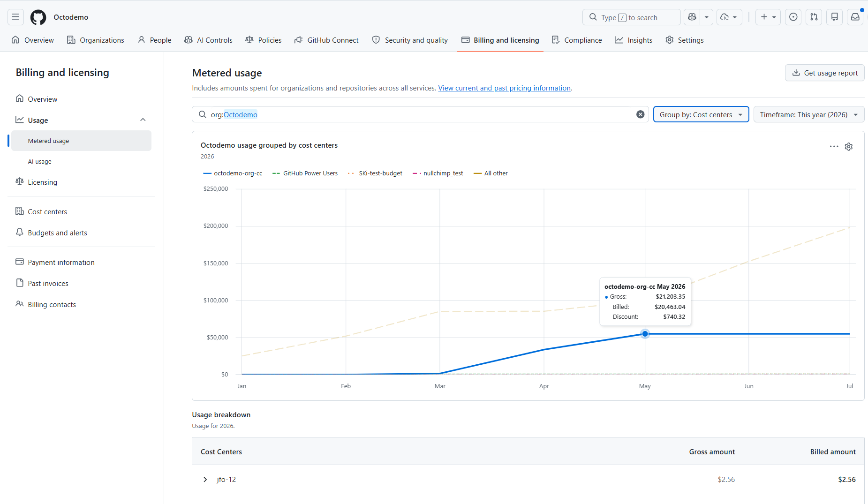The width and height of the screenshot is (868, 504).
Task: Open the GitHub Connect tab
Action: click(x=326, y=40)
